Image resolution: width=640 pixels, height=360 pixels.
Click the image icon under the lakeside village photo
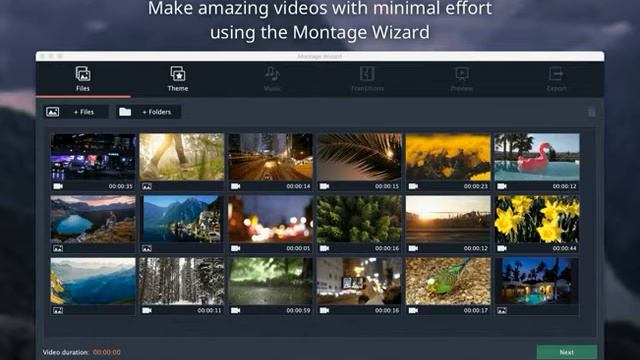pos(147,248)
